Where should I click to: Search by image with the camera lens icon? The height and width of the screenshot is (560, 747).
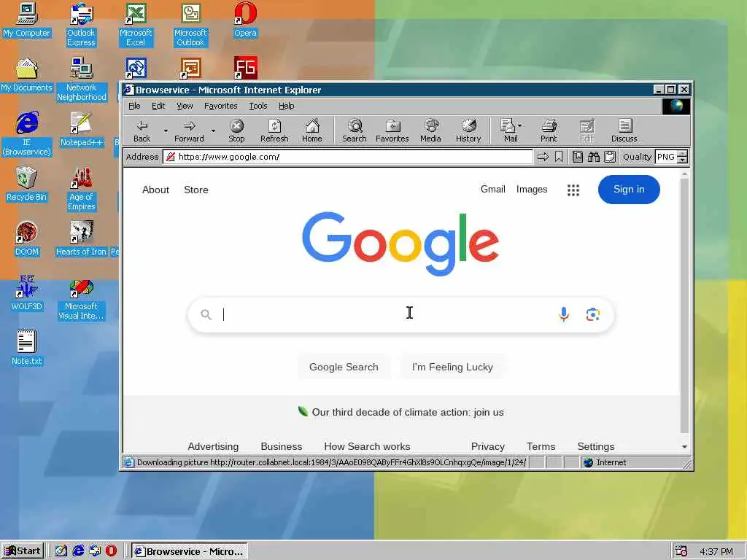tap(592, 314)
